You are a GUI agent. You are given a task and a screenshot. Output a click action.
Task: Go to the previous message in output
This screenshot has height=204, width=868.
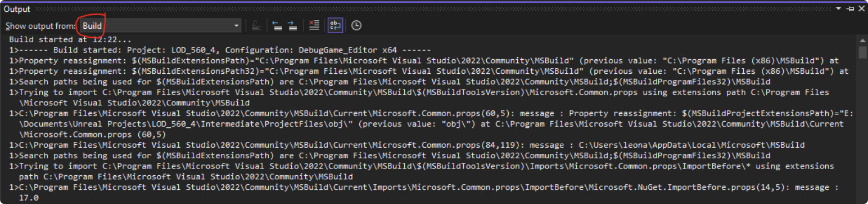277,25
